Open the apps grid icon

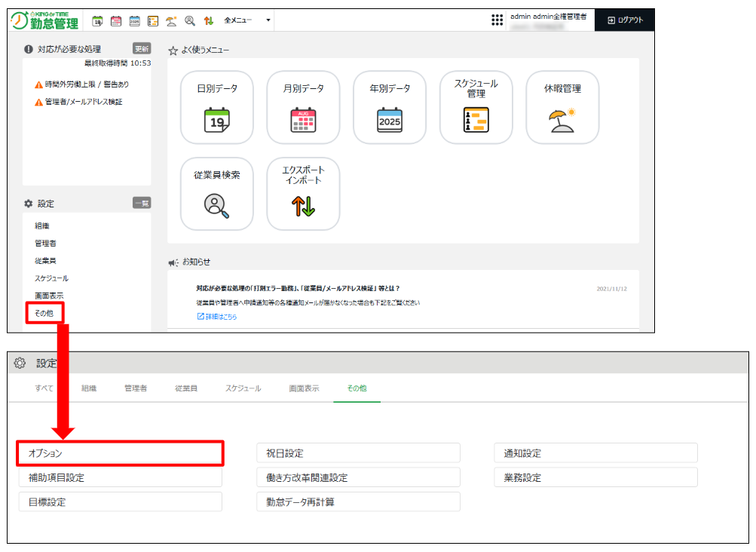(x=497, y=20)
